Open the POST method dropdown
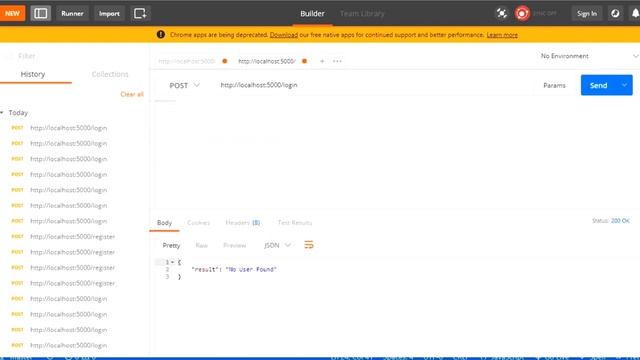This screenshot has height=360, width=640. point(184,85)
